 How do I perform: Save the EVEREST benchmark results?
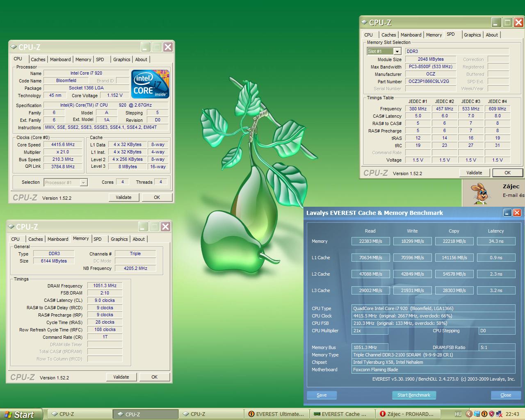click(x=322, y=395)
